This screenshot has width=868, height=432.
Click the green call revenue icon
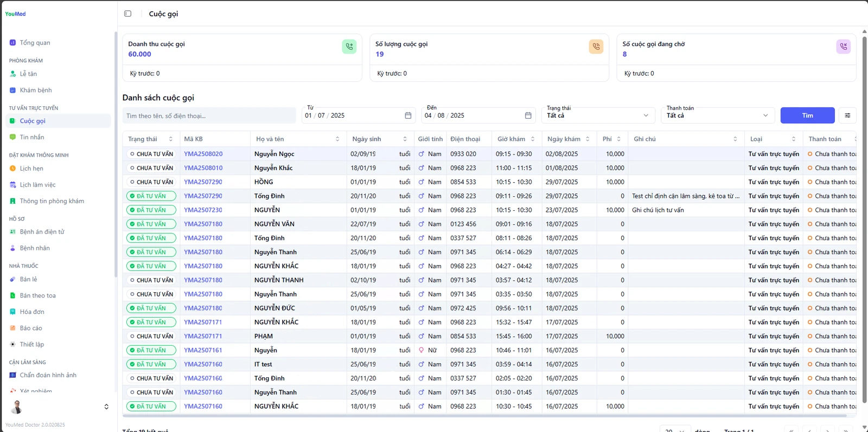(x=349, y=47)
